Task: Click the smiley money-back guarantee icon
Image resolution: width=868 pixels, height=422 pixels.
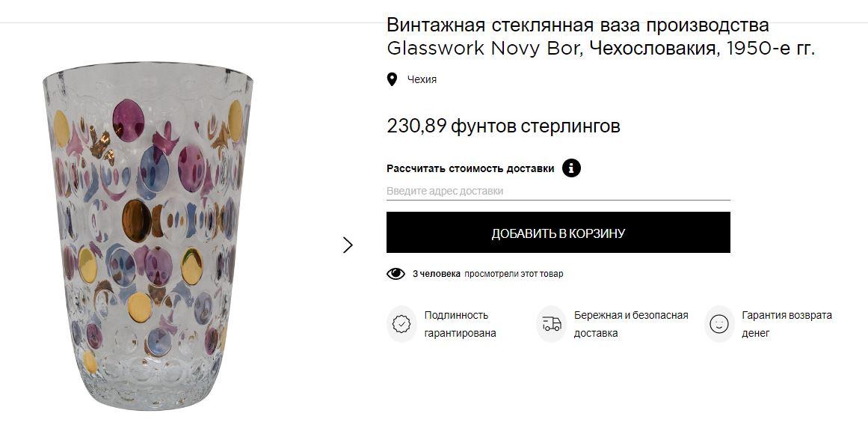Action: click(x=719, y=324)
